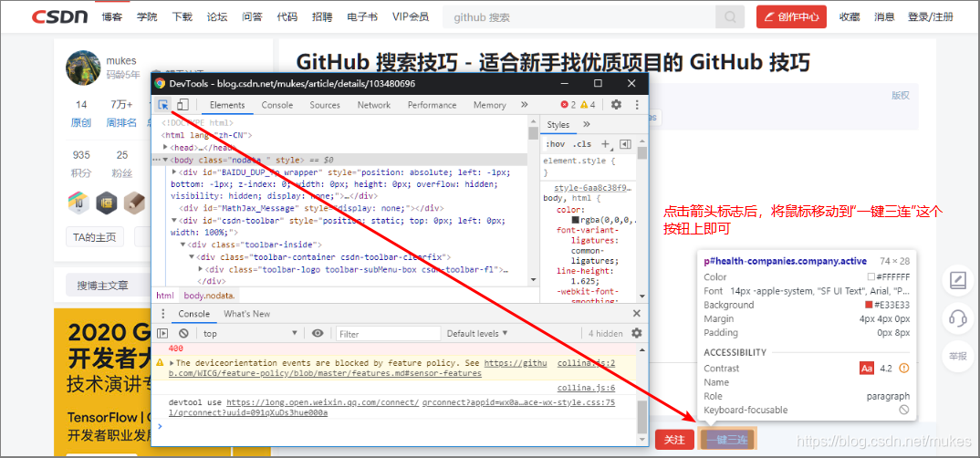Activate the inspect element arrow tool
Screen dimensions: 980x458
pos(163,105)
